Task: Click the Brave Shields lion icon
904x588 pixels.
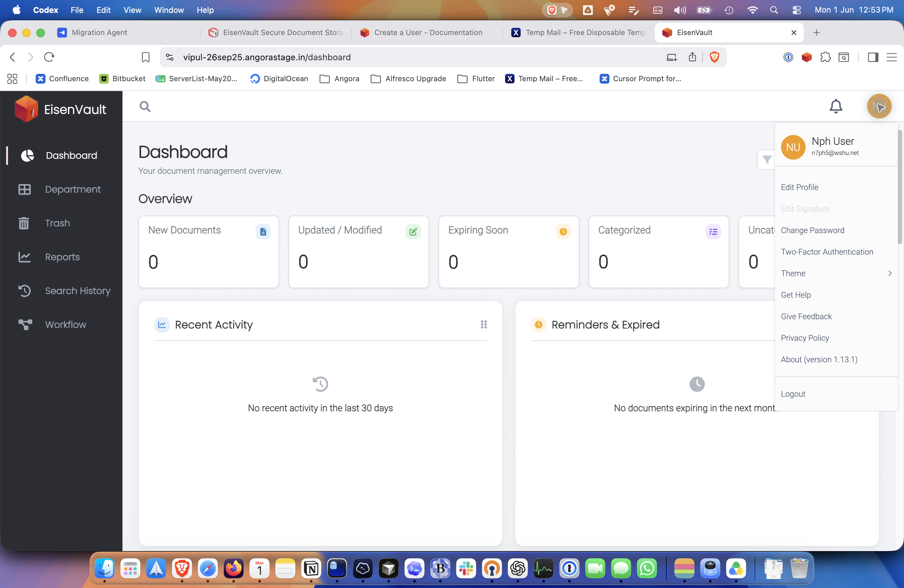Action: [x=714, y=58]
